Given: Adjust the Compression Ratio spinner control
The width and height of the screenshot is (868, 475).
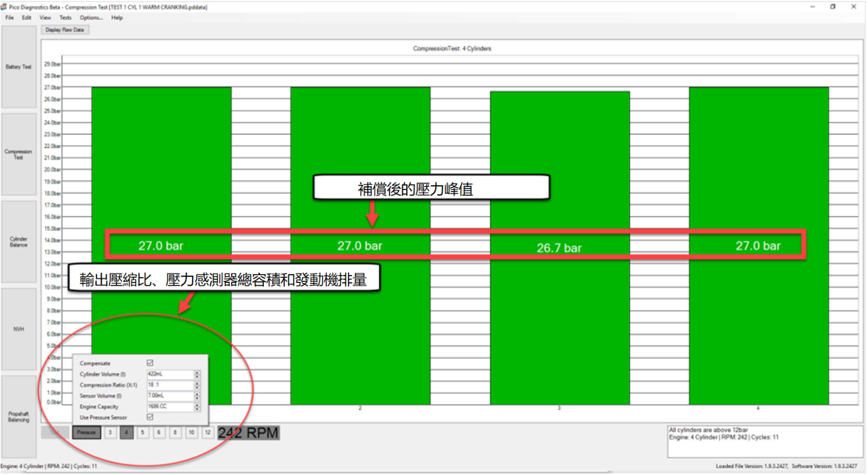Looking at the screenshot, I should (x=197, y=385).
